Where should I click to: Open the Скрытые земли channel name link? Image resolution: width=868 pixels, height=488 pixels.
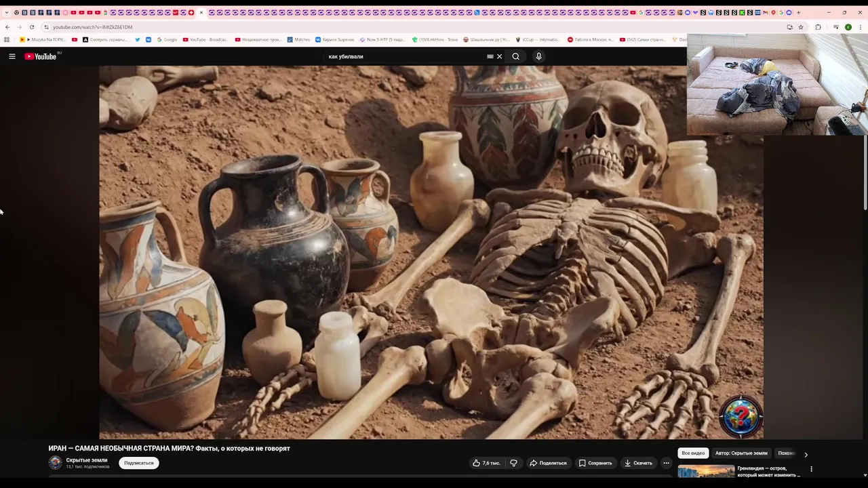click(x=87, y=460)
